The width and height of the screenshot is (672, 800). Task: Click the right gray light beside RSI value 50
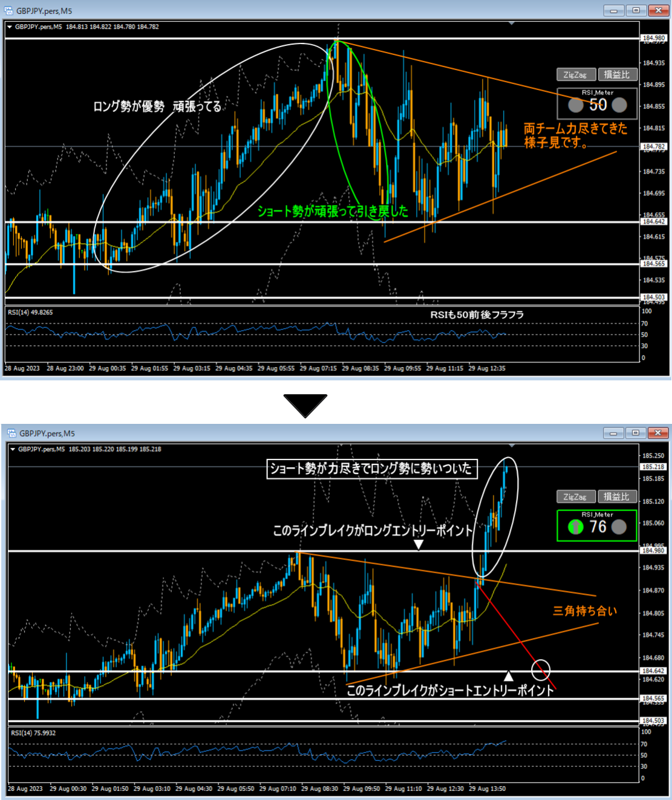(619, 105)
